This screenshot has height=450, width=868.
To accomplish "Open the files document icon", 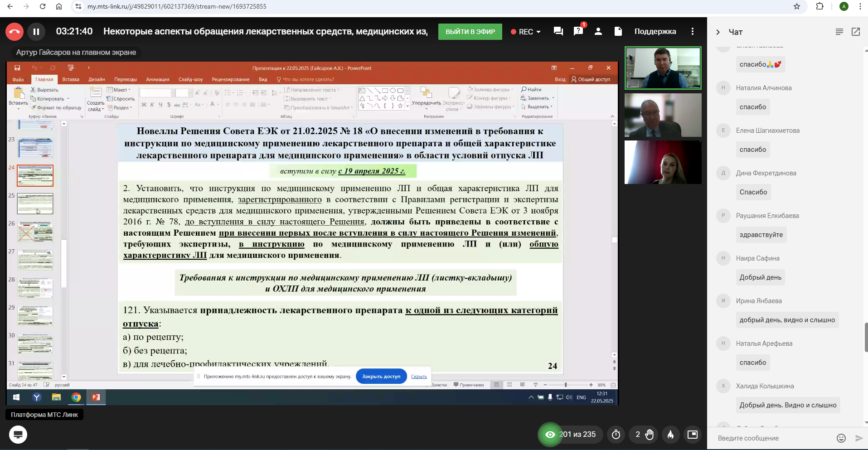I will pyautogui.click(x=618, y=31).
